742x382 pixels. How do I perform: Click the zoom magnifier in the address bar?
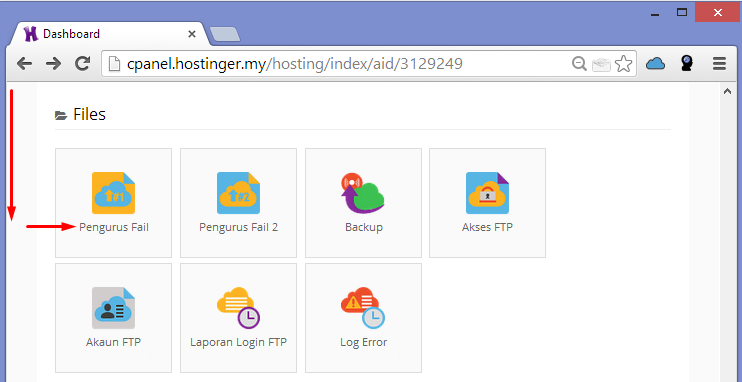pyautogui.click(x=579, y=63)
